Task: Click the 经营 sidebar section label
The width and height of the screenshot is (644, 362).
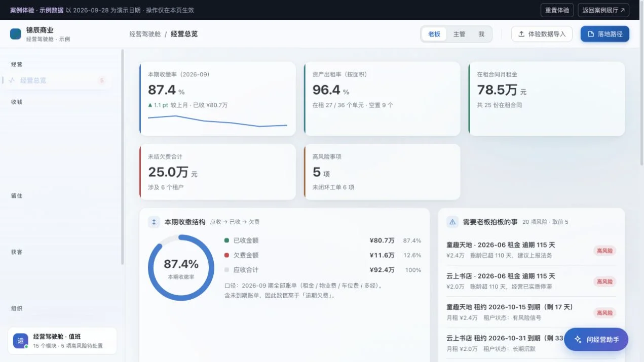Action: (17, 64)
